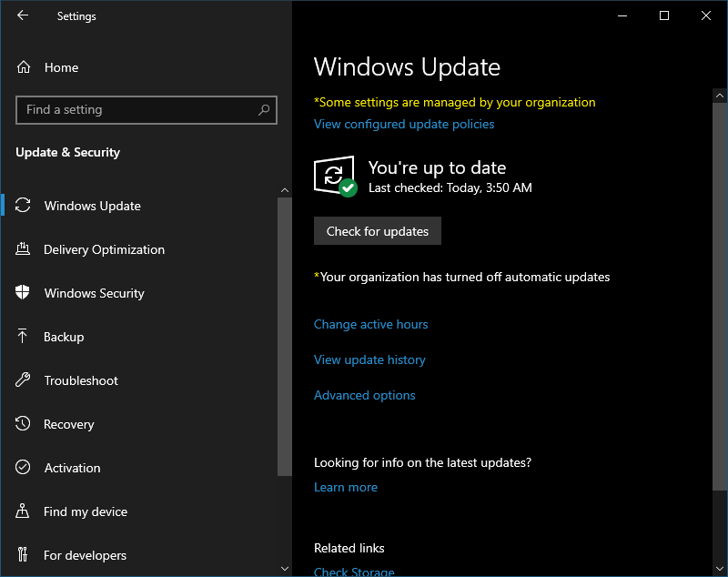Viewport: 728px width, 577px height.
Task: Click Change active hours link
Action: 371,324
